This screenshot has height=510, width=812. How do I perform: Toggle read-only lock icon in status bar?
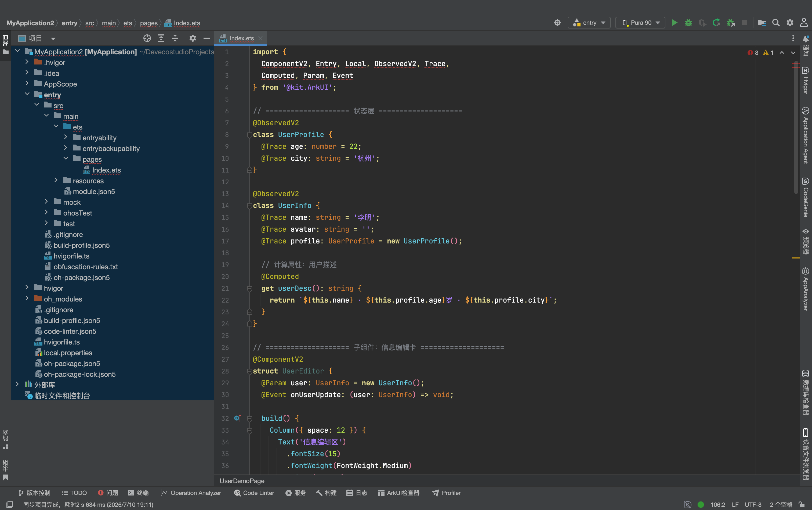[x=802, y=505]
